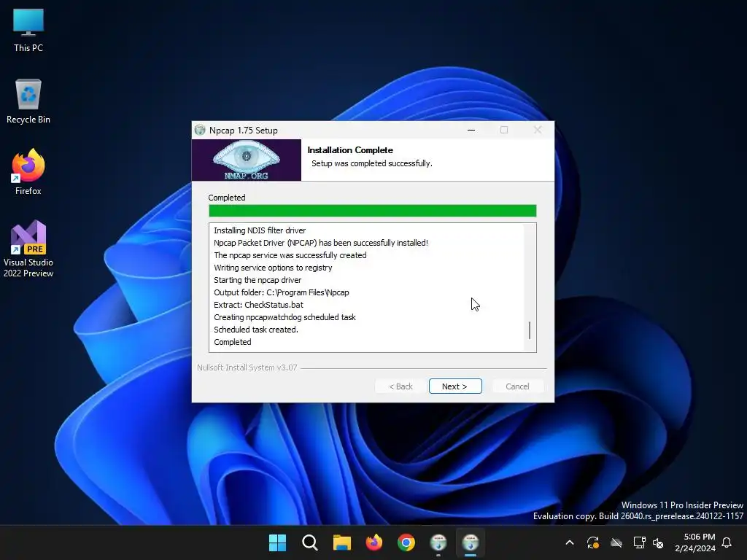Open network status tray icon
747x560 pixels.
point(639,542)
